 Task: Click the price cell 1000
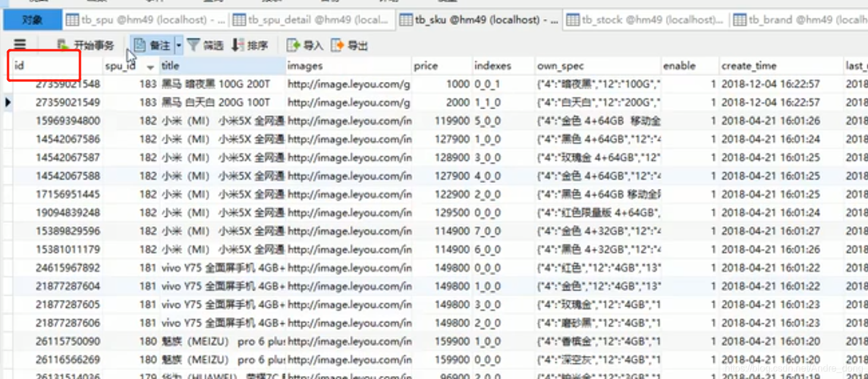click(442, 84)
